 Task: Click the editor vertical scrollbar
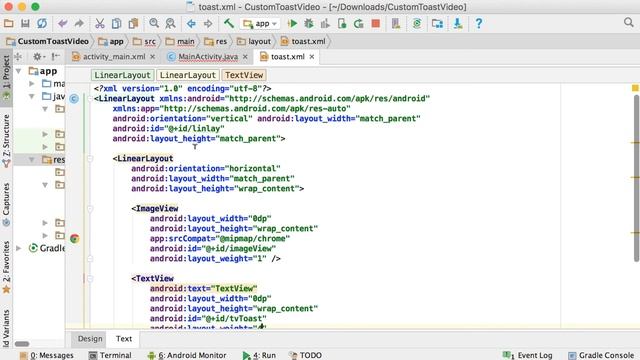636,178
